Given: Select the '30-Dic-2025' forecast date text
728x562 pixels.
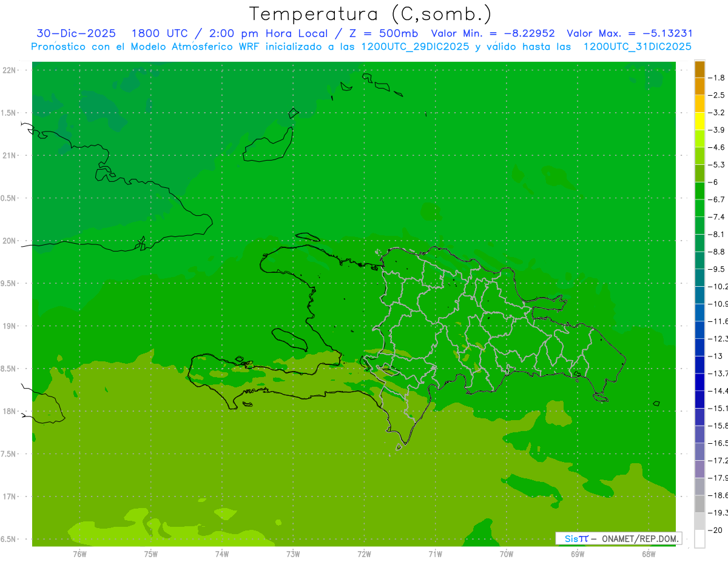Looking at the screenshot, I should (x=76, y=33).
